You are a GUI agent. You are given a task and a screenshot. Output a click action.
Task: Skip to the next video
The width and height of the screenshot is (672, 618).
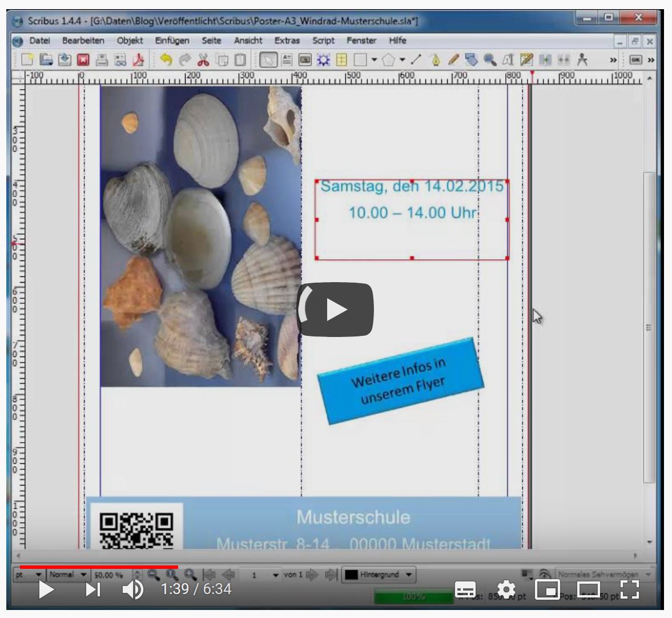tap(92, 589)
